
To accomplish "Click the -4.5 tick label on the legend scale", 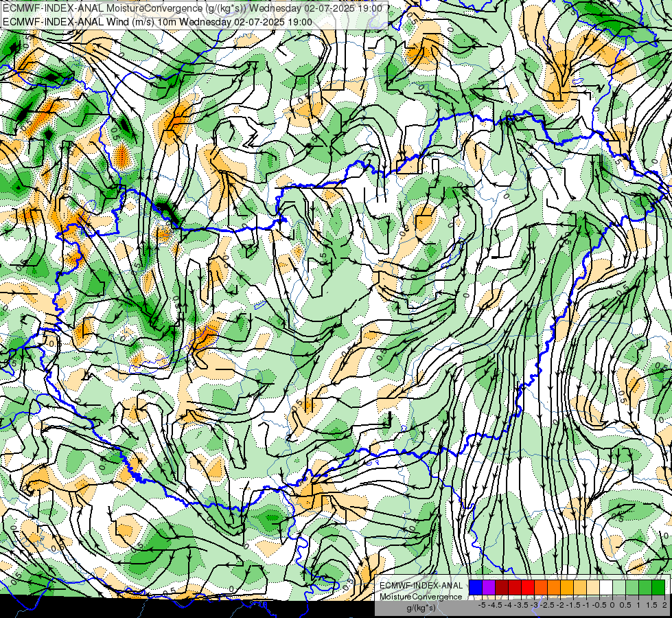I will point(495,605).
